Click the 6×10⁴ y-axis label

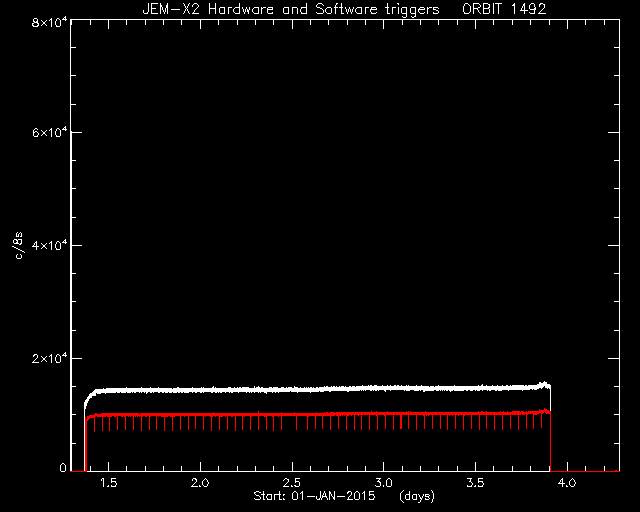coord(49,132)
